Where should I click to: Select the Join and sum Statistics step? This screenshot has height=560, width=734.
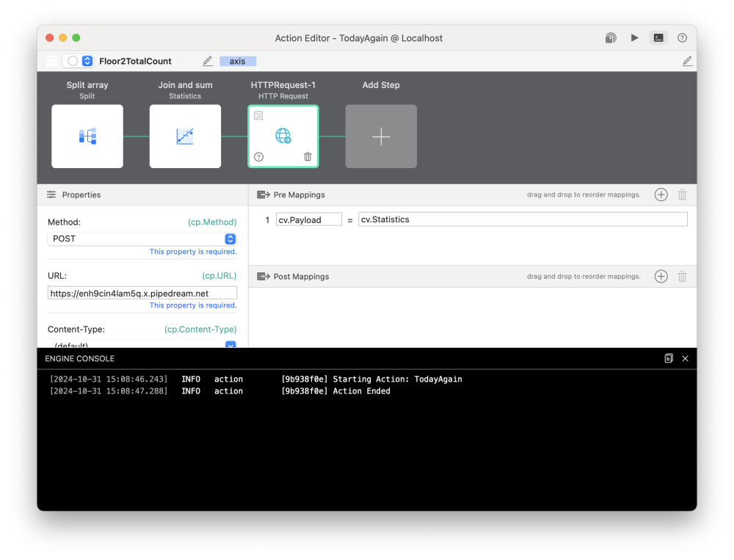pyautogui.click(x=185, y=137)
